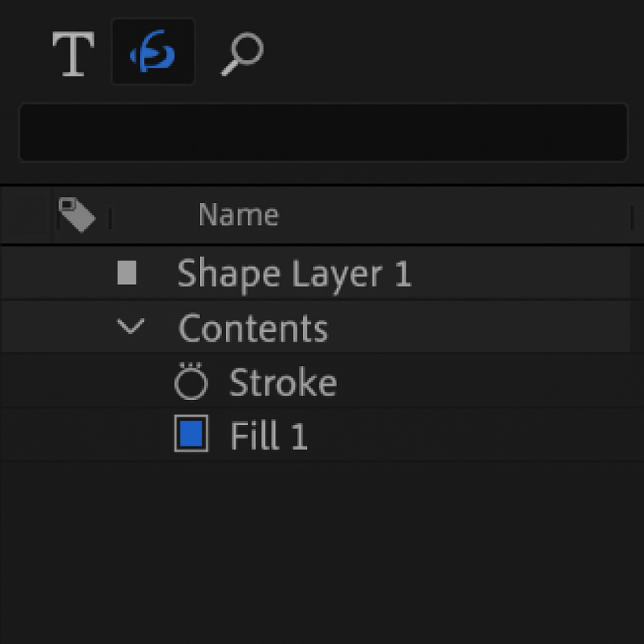Collapse the Contents group chevron
The image size is (644, 644).
click(x=131, y=327)
